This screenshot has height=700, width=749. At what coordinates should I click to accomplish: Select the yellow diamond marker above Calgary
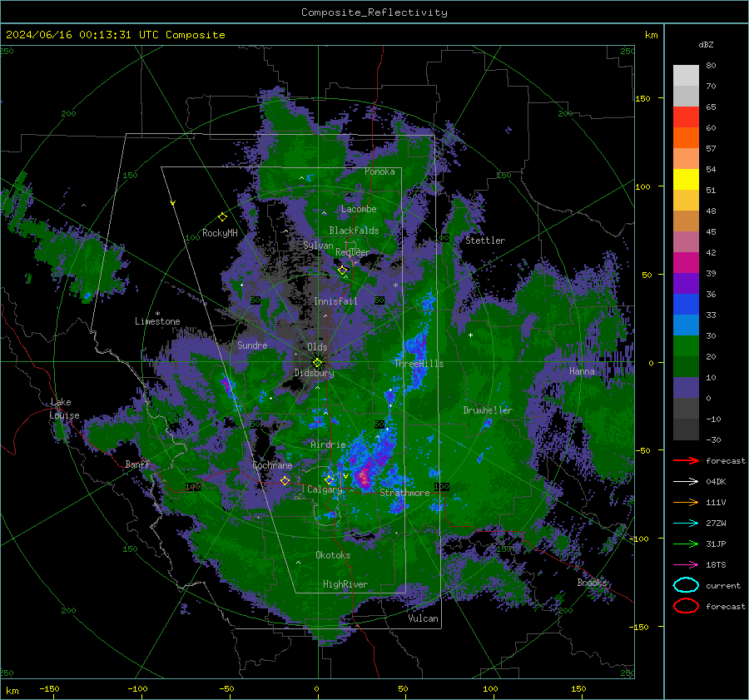pos(329,479)
